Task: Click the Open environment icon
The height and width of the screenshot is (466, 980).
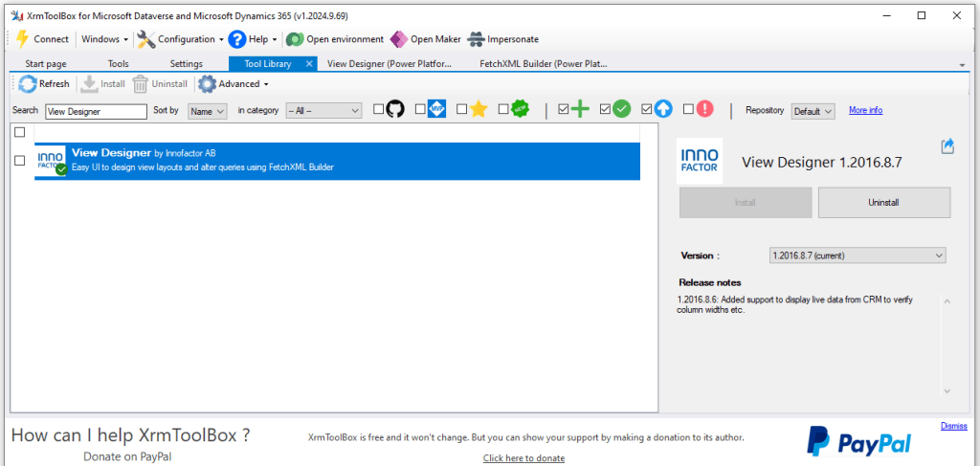Action: (x=295, y=39)
